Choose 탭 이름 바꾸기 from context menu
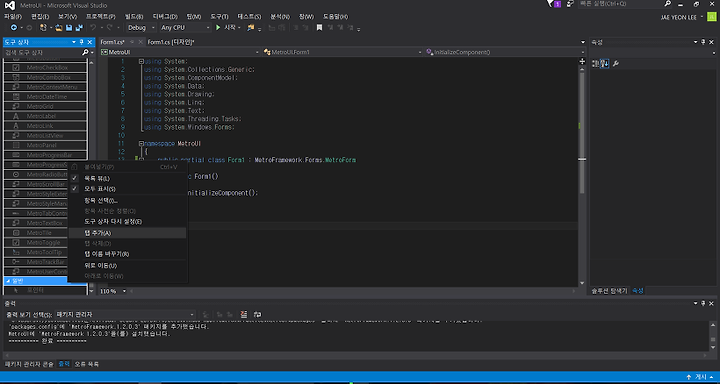720x384 pixels. (x=127, y=254)
